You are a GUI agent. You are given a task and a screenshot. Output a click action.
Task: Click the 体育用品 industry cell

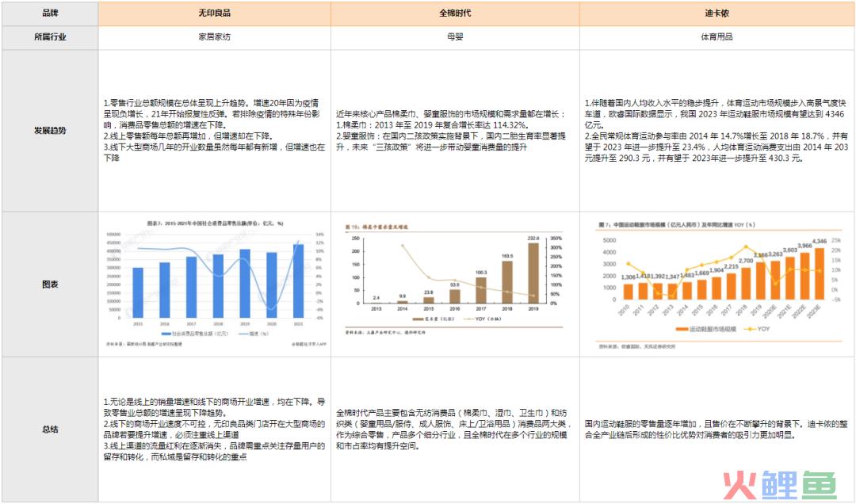tap(717, 37)
